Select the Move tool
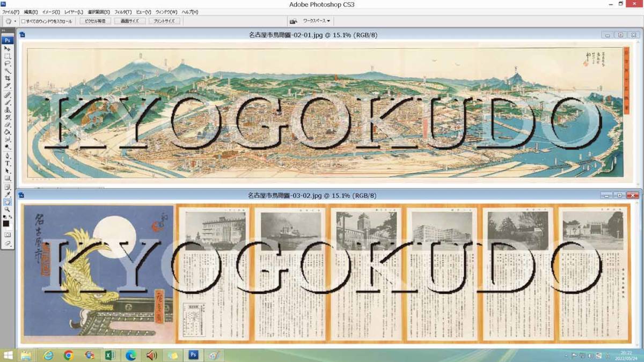Viewport: 644px width, 362px height. [8, 48]
